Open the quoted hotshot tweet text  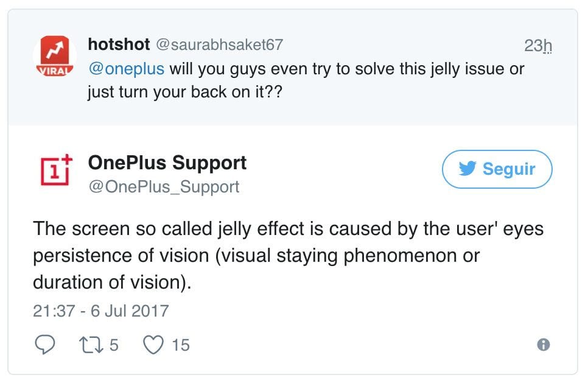point(306,80)
